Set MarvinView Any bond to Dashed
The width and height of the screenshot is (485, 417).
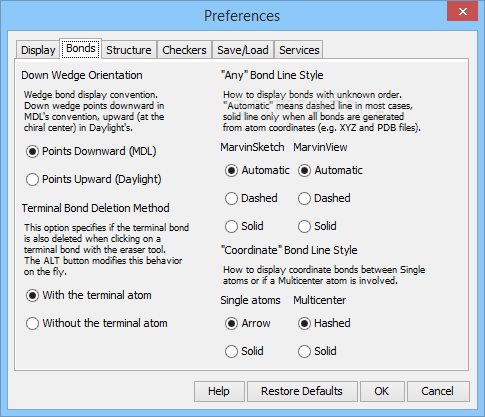pyautogui.click(x=324, y=198)
